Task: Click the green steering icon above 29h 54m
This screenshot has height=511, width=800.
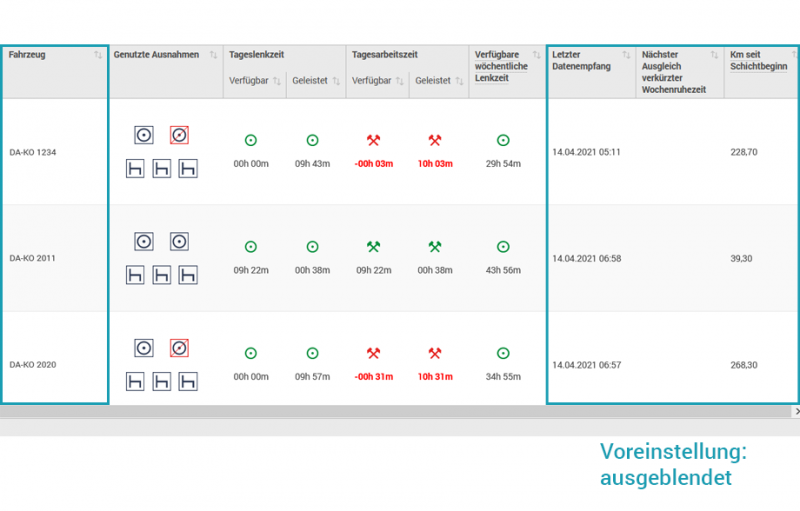Action: pyautogui.click(x=503, y=141)
